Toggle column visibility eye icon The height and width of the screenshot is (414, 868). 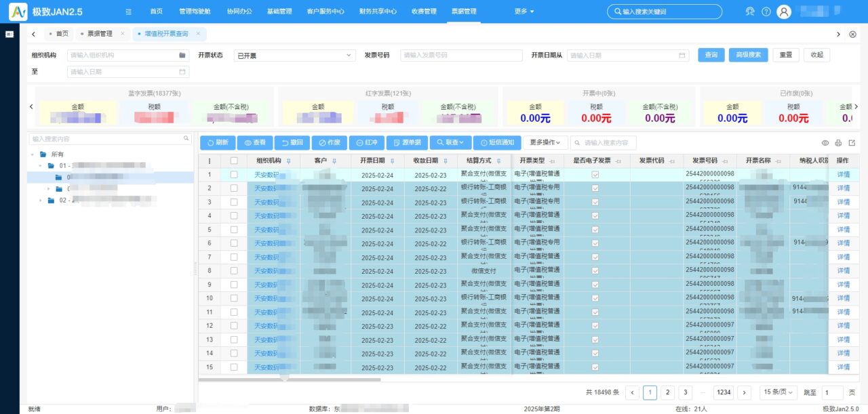pos(825,143)
